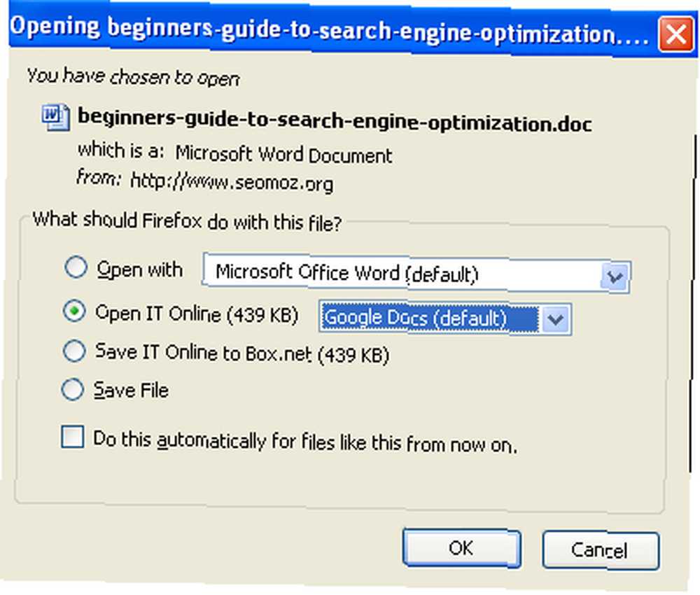Click the Word document file icon
Image resolution: width=700 pixels, height=595 pixels.
pyautogui.click(x=55, y=118)
